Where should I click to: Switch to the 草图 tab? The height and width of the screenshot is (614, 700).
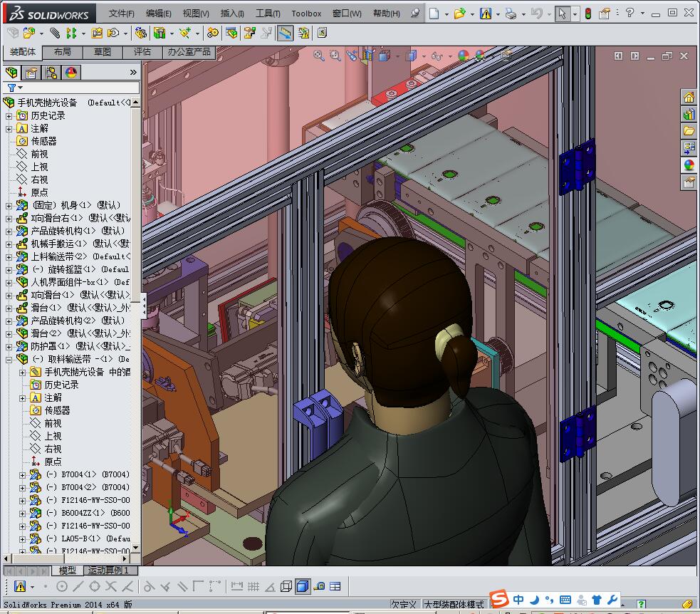(103, 52)
